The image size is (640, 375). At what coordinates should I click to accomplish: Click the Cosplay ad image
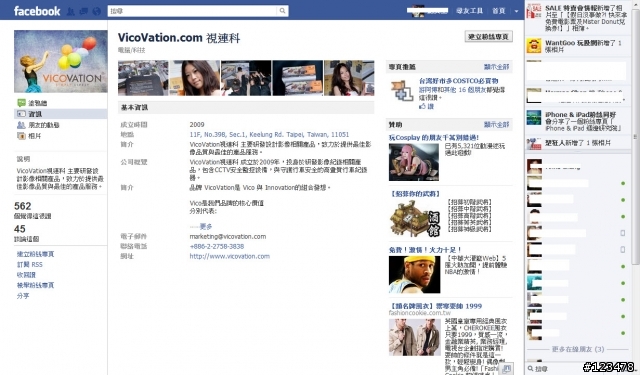click(x=414, y=162)
